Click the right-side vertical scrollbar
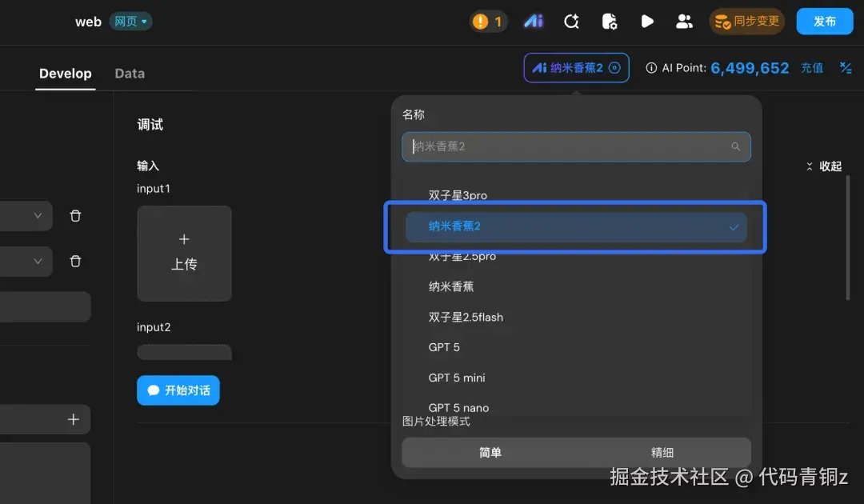This screenshot has height=504, width=864. click(847, 238)
